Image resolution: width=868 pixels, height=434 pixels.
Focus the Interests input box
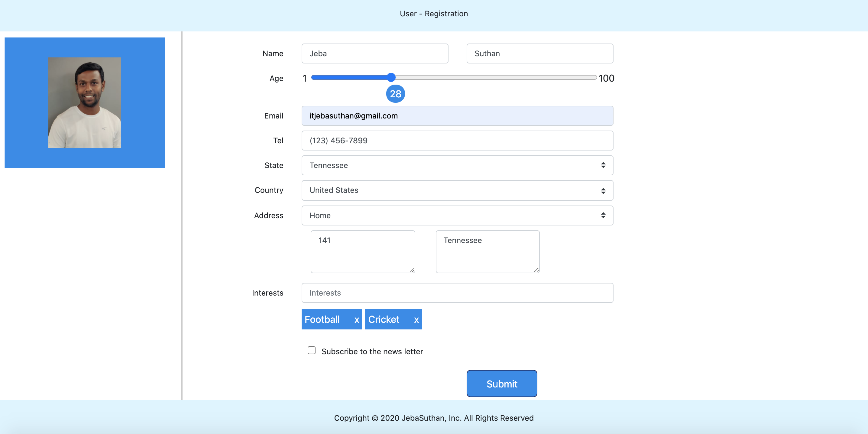click(x=457, y=293)
